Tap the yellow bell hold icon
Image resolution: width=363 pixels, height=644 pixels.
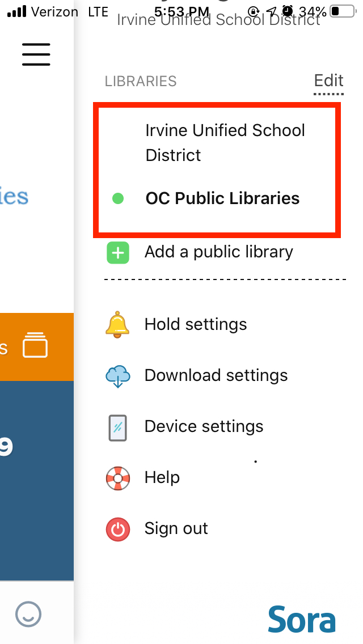click(117, 324)
